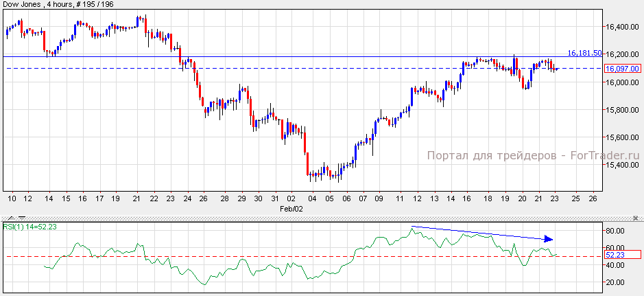Click the red-boxed 52.23 RSI value tag

tap(622, 255)
